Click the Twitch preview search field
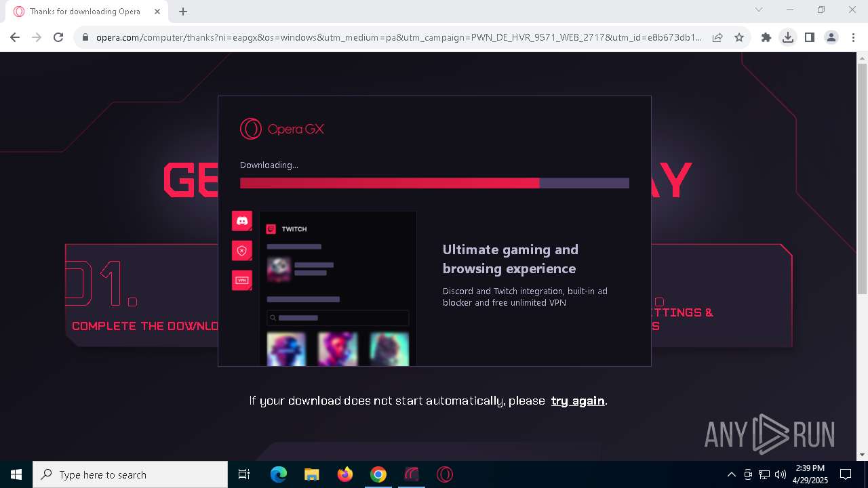The width and height of the screenshot is (868, 488). coord(338,318)
